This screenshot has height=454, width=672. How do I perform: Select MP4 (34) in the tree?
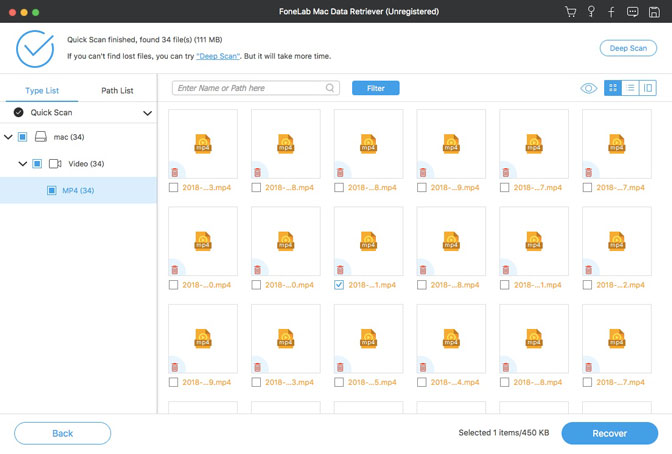click(78, 190)
